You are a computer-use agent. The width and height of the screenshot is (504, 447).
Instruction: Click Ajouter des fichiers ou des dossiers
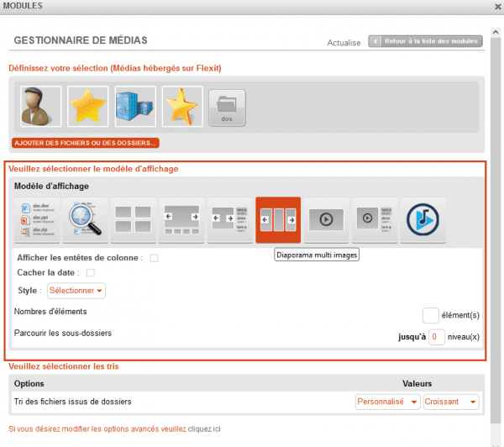coord(85,143)
